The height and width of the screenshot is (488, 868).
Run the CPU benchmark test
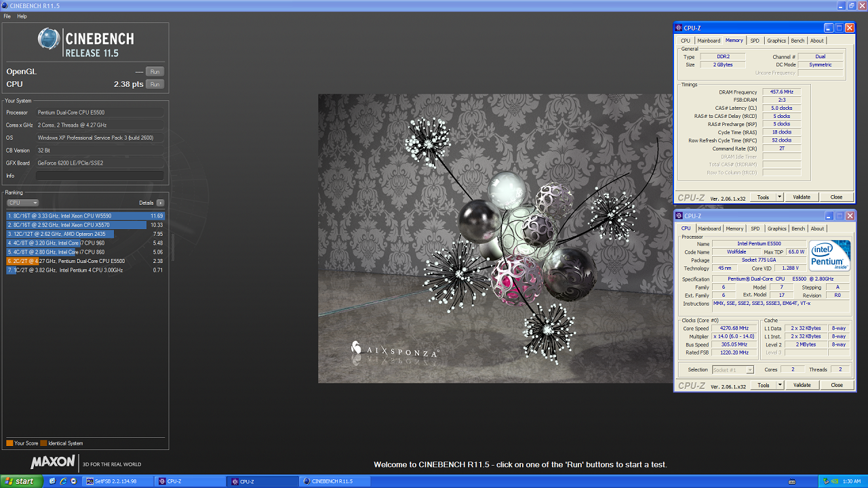(155, 84)
